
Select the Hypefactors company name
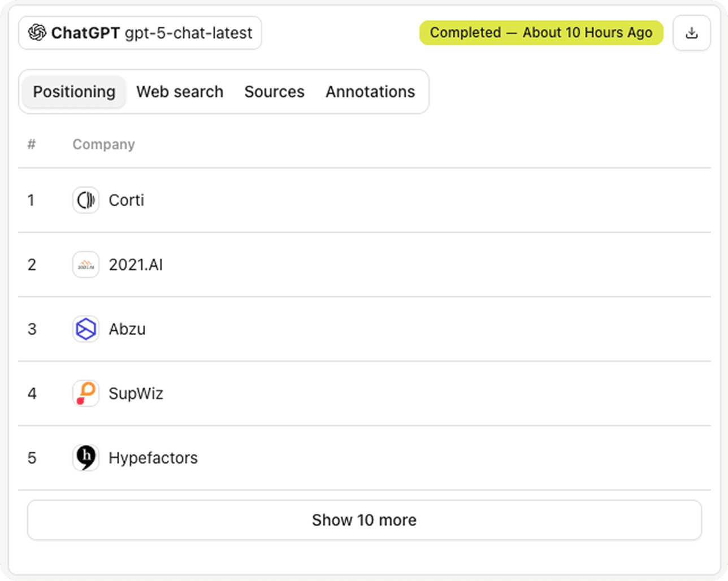click(153, 458)
